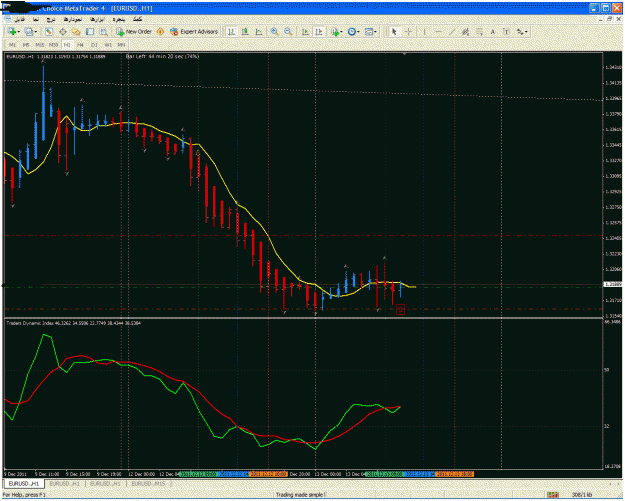
Task: Click the red square marker under the last candle
Action: 401,309
